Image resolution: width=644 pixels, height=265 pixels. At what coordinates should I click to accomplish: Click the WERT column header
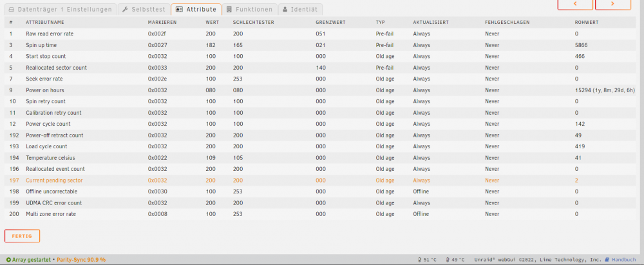tap(213, 22)
